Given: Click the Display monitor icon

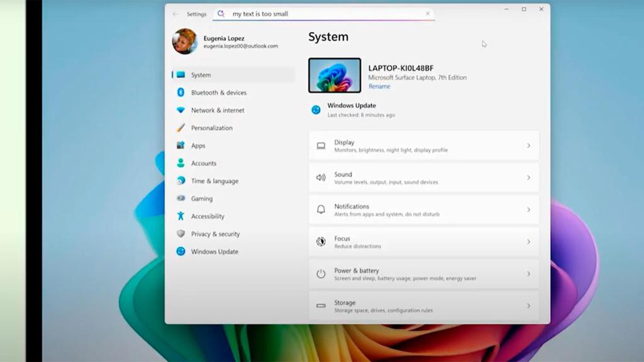Looking at the screenshot, I should [x=321, y=145].
